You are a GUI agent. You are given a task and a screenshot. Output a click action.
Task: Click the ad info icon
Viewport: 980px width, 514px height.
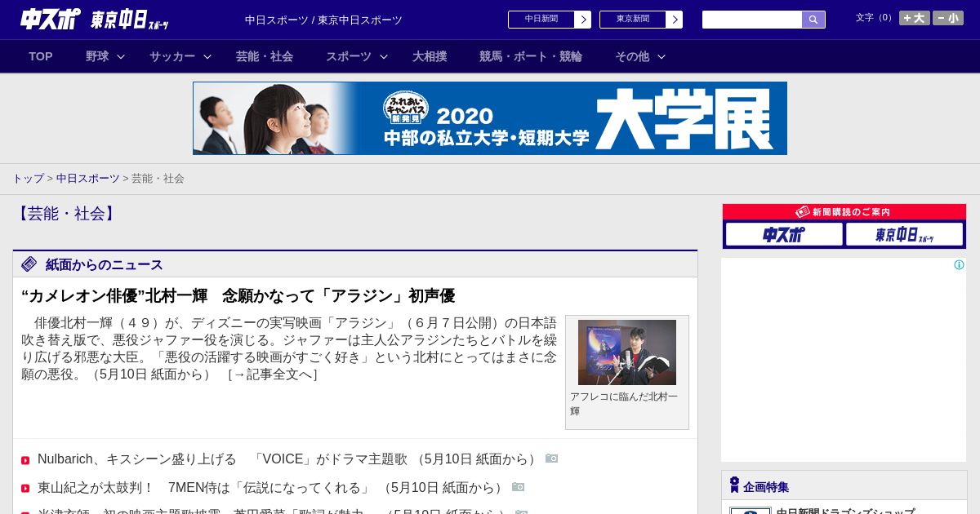959,264
